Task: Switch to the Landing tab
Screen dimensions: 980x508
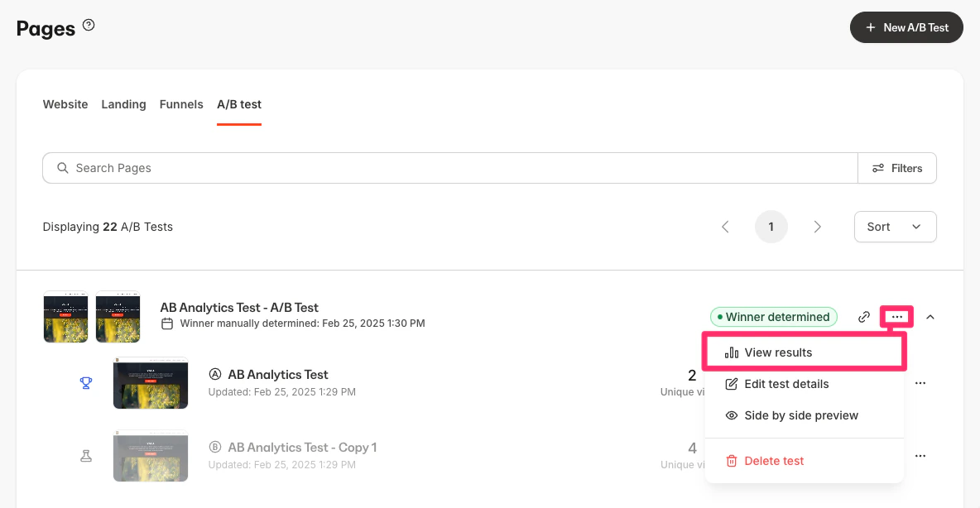Action: coord(123,104)
